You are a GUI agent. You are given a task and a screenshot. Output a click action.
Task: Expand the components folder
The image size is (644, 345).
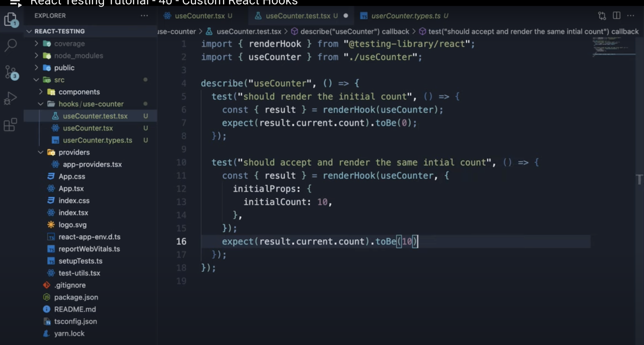click(40, 92)
